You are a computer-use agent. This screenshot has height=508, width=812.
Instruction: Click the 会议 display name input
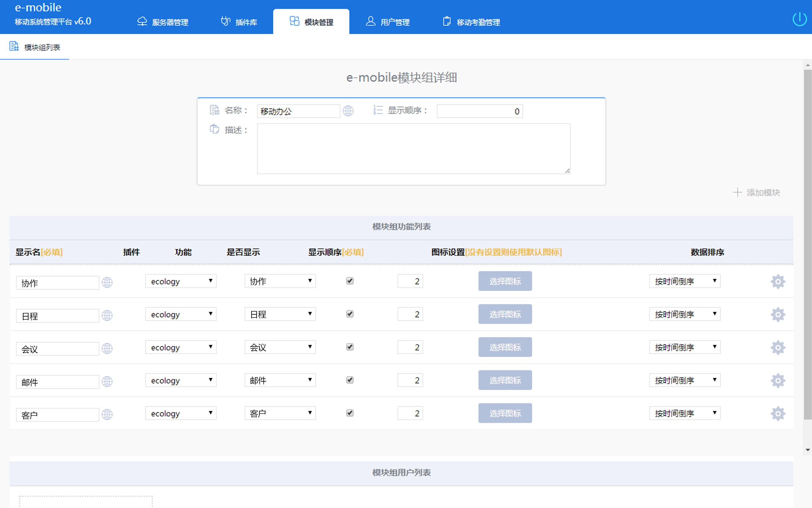tap(58, 349)
